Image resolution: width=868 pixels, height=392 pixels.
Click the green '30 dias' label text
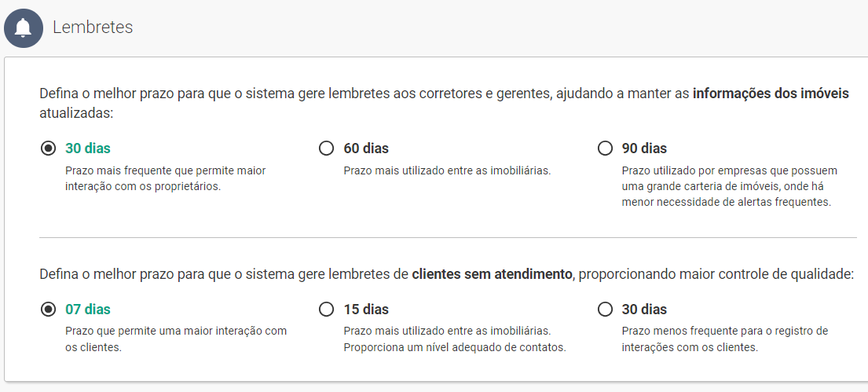(x=87, y=148)
